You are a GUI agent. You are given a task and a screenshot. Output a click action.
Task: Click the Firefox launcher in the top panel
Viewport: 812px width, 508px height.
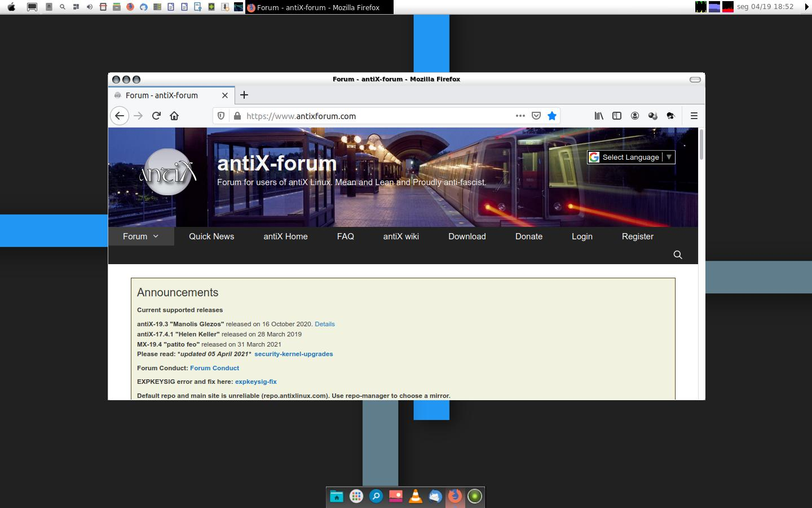click(130, 7)
